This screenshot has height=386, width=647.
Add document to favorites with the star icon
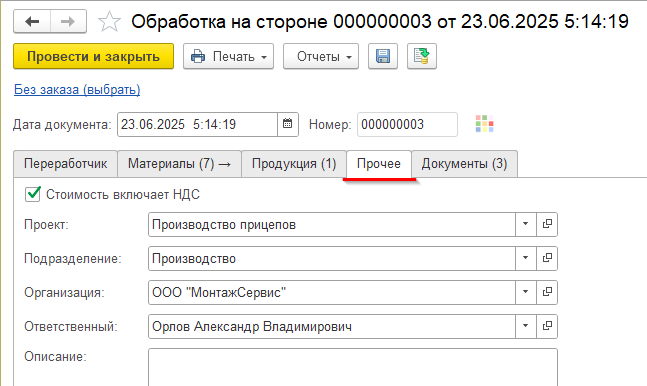pos(109,21)
